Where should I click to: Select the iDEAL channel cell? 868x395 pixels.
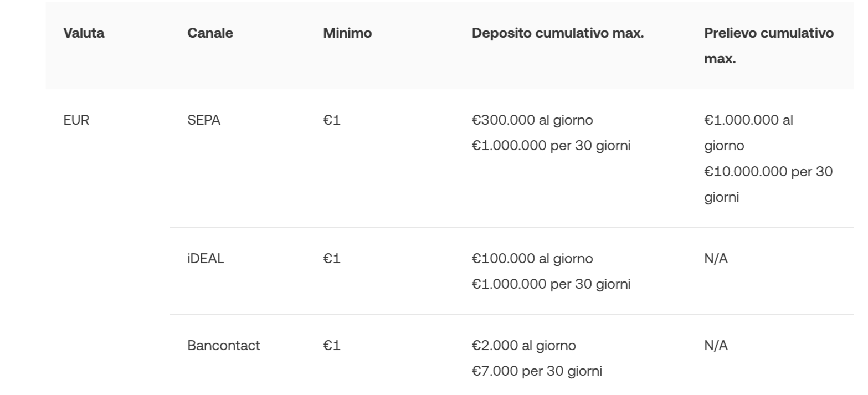point(206,259)
